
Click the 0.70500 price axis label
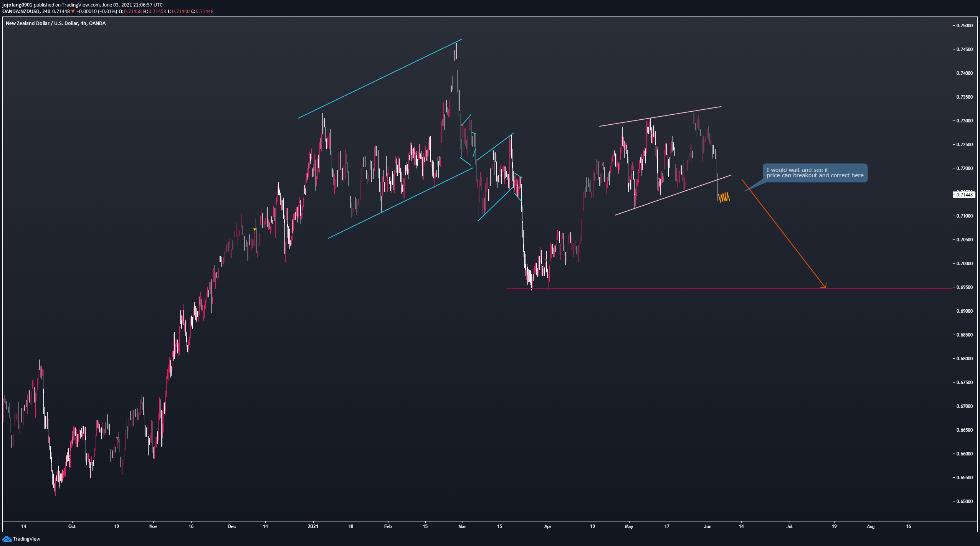click(x=964, y=240)
